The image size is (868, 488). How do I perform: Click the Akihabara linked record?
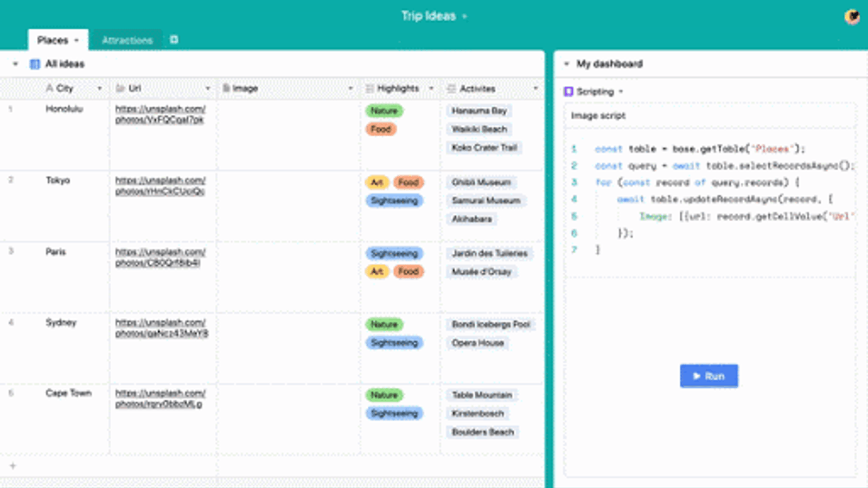pyautogui.click(x=472, y=219)
